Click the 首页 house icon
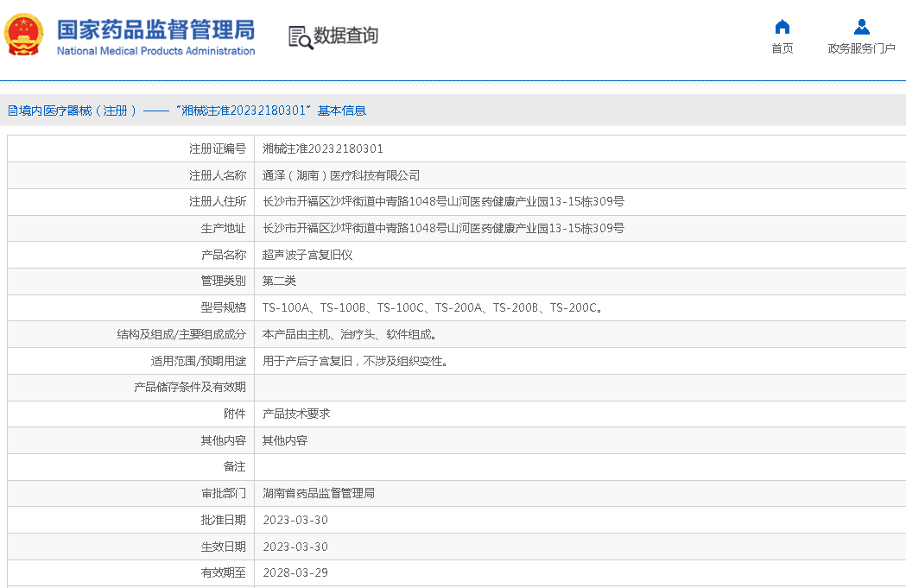This screenshot has width=906, height=588. [782, 26]
